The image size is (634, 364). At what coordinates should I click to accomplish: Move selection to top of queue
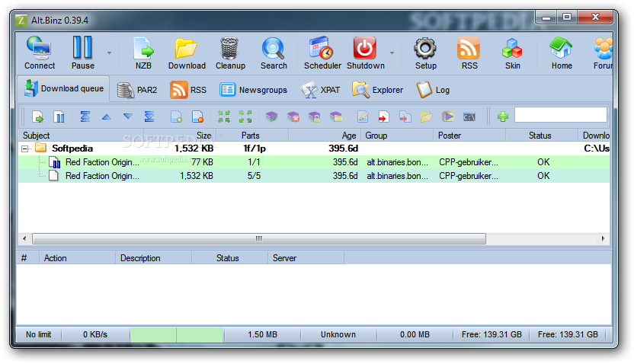85,117
